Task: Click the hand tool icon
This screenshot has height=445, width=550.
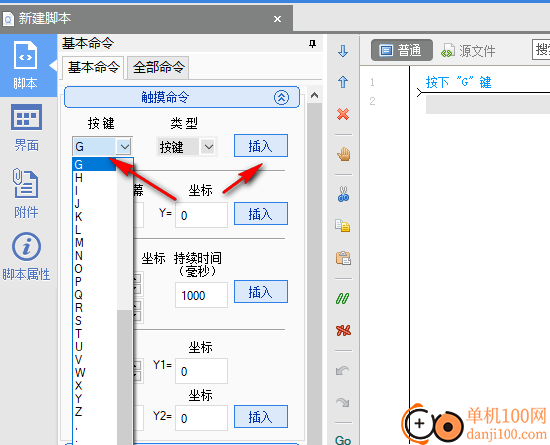Action: click(x=343, y=154)
